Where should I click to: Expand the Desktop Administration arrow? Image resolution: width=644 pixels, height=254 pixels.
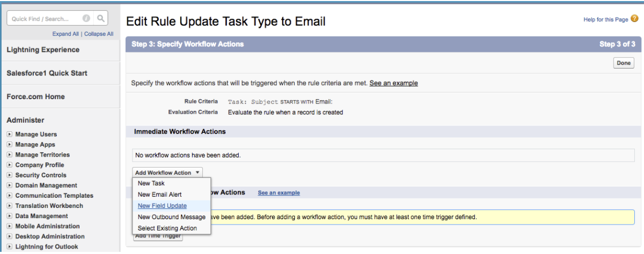(10, 236)
